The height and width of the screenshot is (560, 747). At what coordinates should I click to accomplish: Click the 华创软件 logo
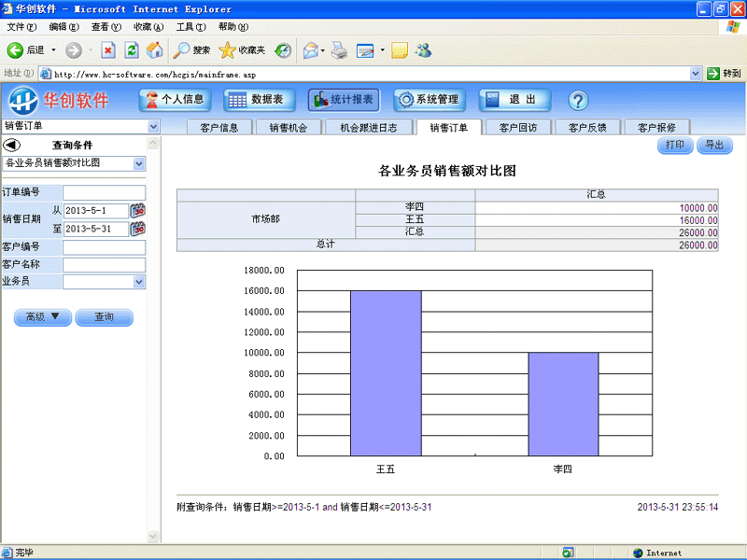click(58, 101)
